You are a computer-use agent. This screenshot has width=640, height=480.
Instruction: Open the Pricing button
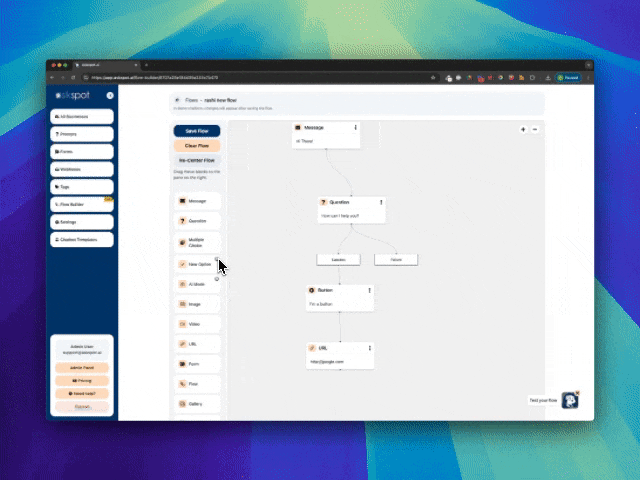pos(82,381)
